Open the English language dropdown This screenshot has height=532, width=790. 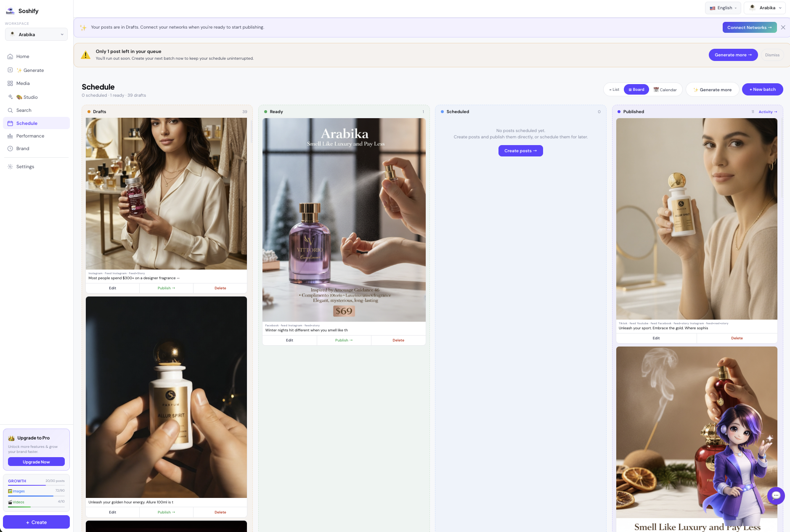723,8
